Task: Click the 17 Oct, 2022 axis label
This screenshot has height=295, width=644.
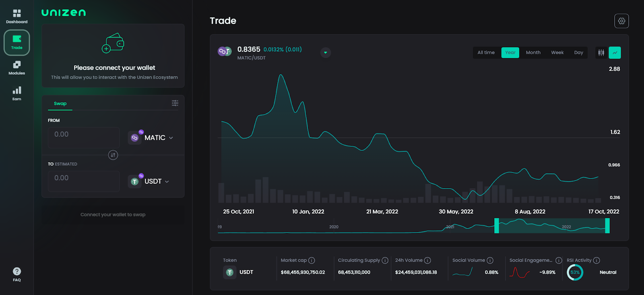Action: pos(604,212)
